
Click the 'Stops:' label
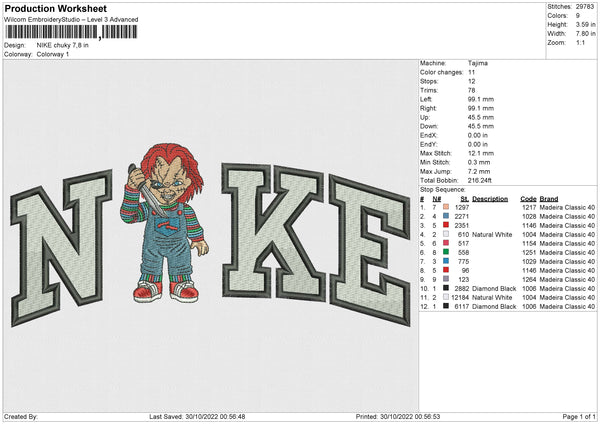pyautogui.click(x=429, y=82)
